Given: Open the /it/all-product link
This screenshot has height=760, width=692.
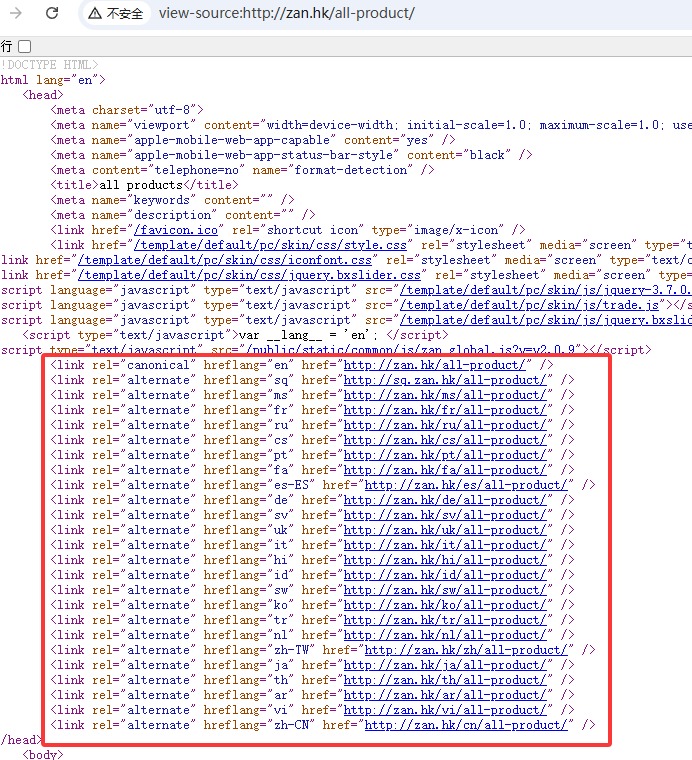Looking at the screenshot, I should [x=445, y=545].
